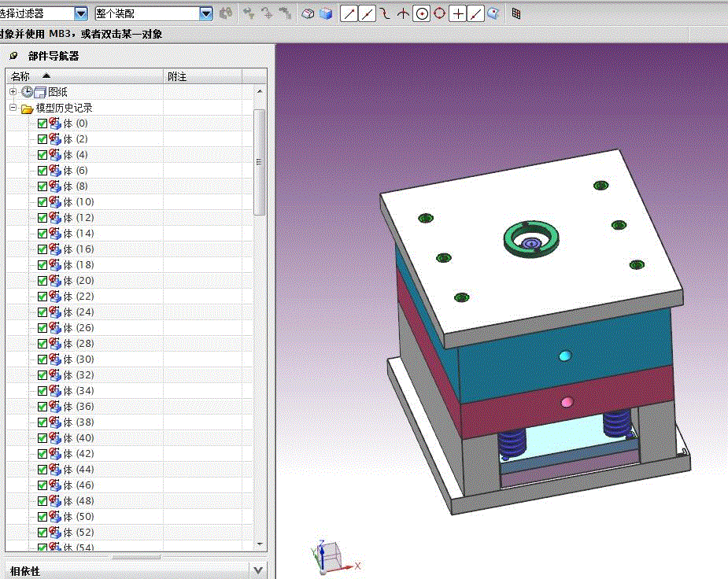Click the grid snap icon at toolbar end
Viewport: 728px width, 579px height.
tap(516, 13)
